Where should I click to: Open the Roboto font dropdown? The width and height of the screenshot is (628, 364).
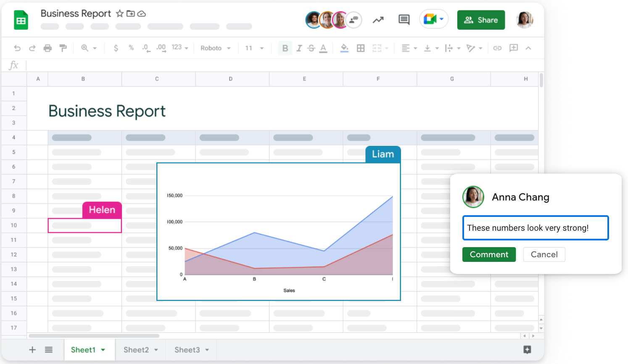[x=216, y=48]
